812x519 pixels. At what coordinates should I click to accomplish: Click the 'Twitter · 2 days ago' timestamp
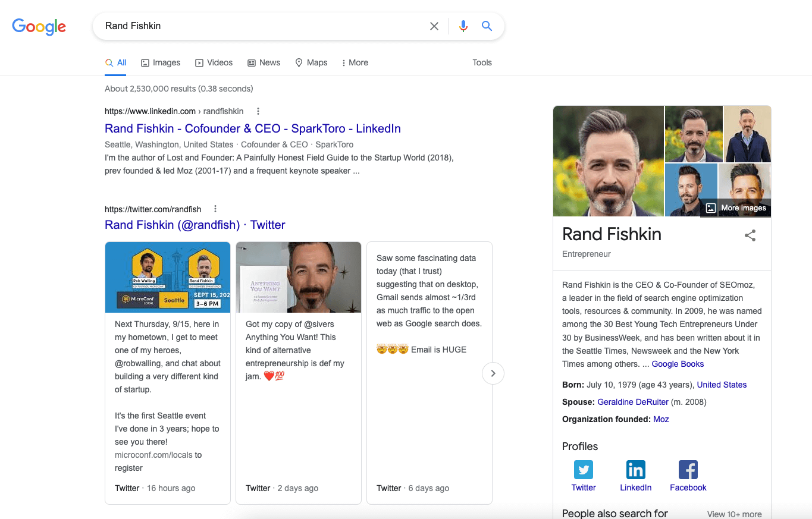[x=282, y=488]
